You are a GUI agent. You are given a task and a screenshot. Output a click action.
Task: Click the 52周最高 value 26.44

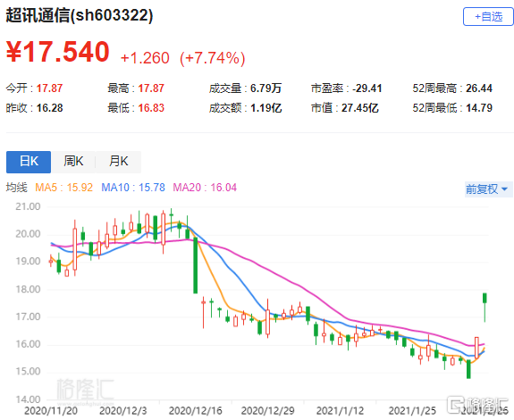coord(479,88)
